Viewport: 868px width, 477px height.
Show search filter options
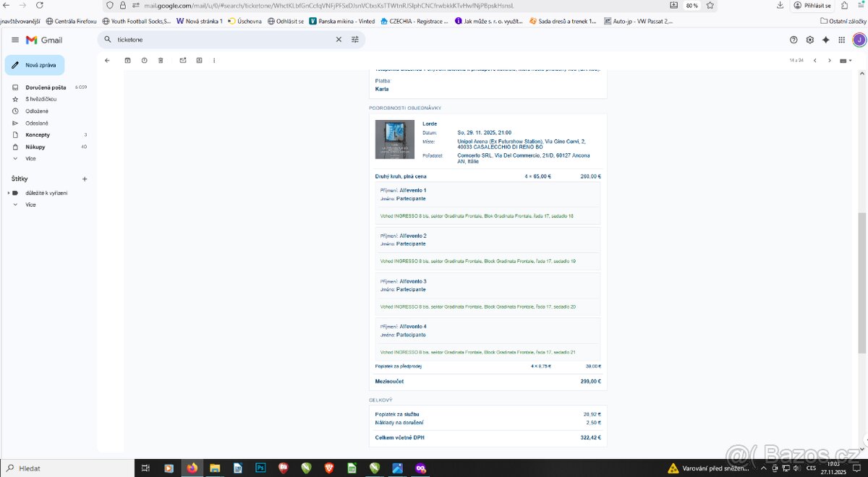[355, 40]
